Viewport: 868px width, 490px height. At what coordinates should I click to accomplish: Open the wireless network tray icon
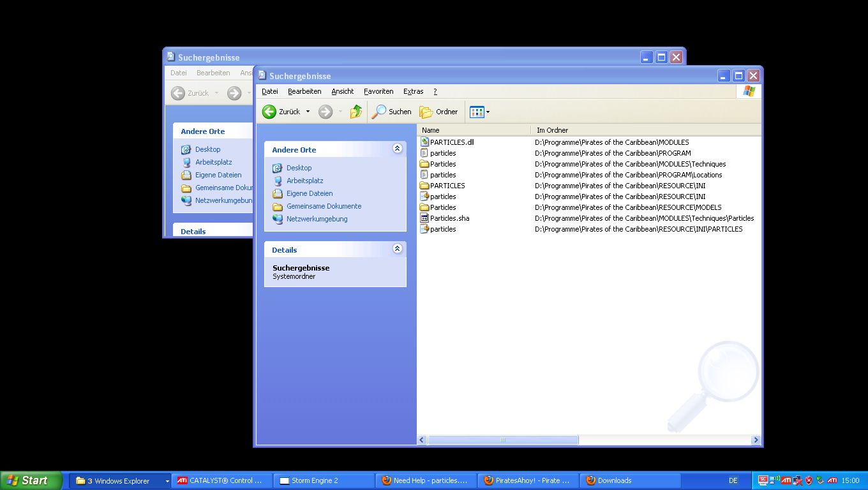tap(775, 480)
